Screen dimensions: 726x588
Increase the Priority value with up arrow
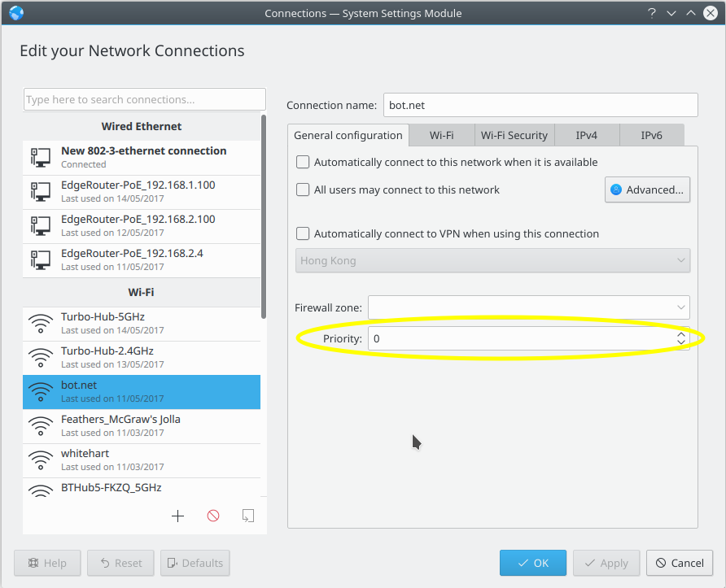[x=680, y=334]
